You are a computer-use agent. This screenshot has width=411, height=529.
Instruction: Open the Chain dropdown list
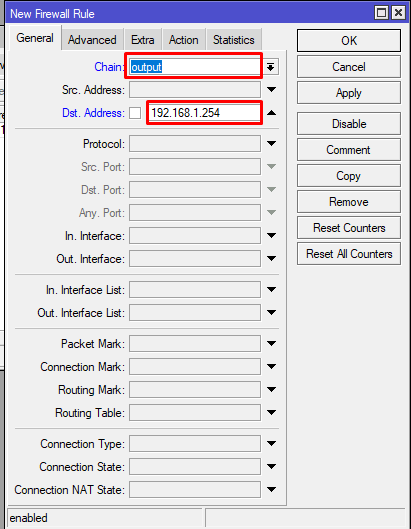[271, 67]
